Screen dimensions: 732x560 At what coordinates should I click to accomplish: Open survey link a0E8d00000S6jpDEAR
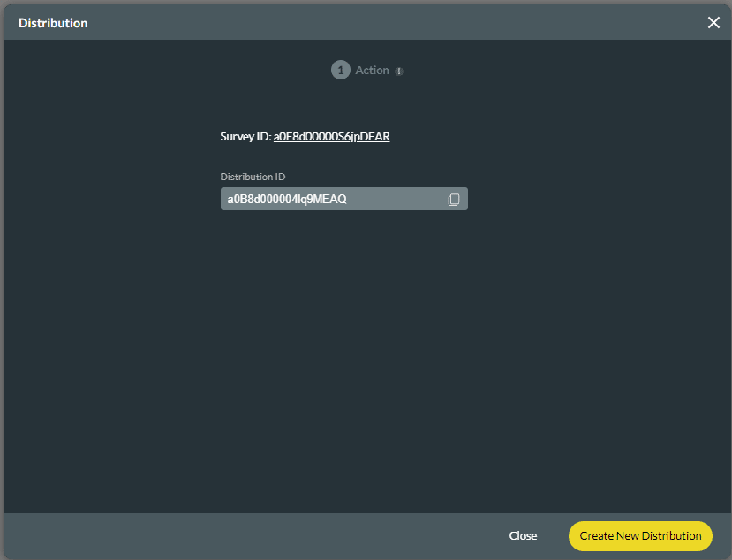pos(332,136)
